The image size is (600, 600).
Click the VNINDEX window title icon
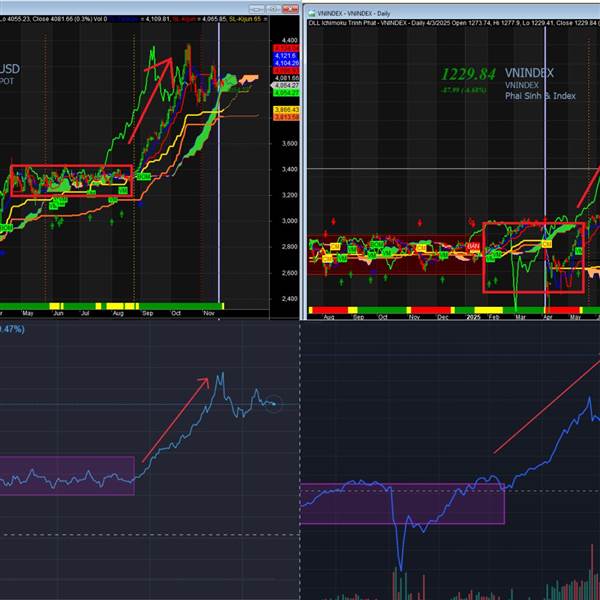click(312, 13)
